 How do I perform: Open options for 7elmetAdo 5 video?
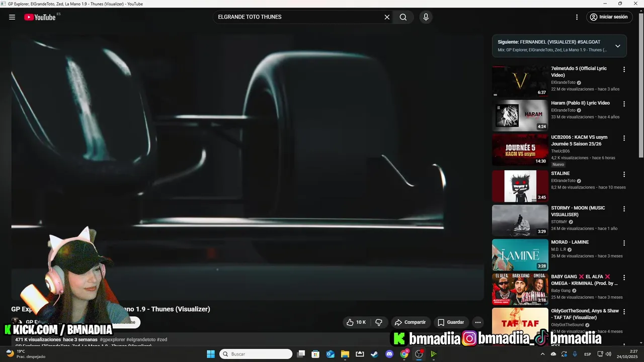[x=624, y=69]
